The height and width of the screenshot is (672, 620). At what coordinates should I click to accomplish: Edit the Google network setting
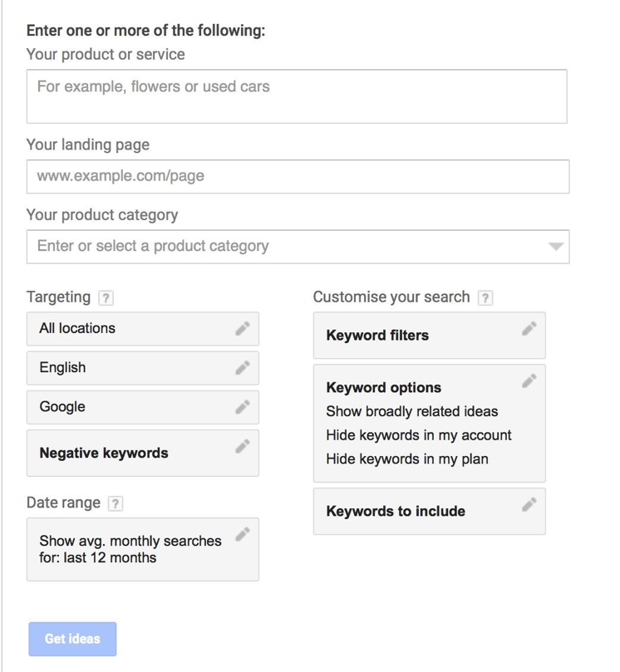[x=243, y=407]
